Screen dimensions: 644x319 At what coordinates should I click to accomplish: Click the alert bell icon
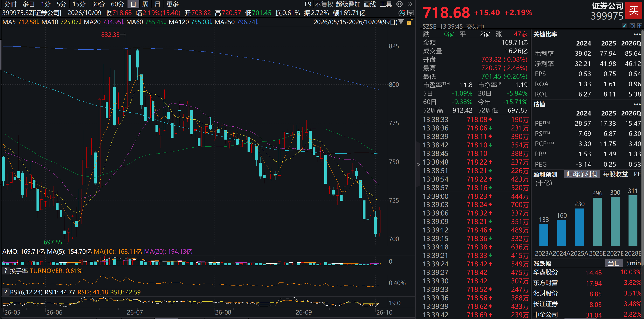[x=632, y=26]
